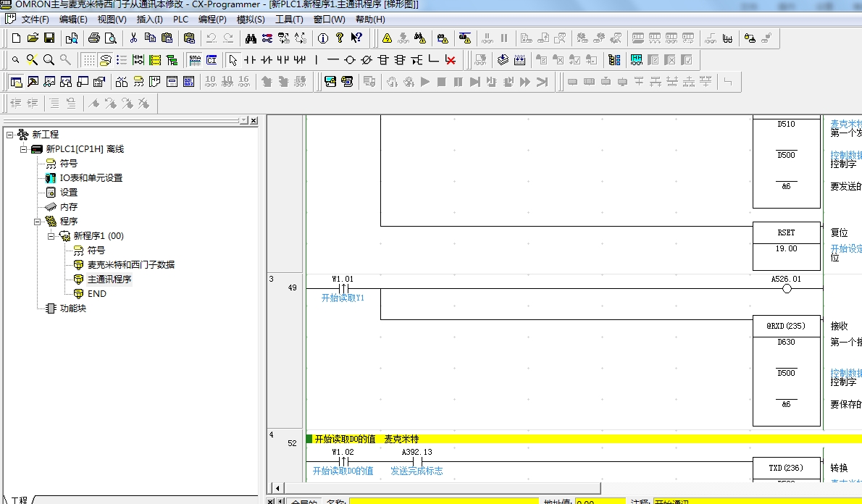Collapse the 新PLC1[CP1H] node
862x504 pixels.
point(24,149)
